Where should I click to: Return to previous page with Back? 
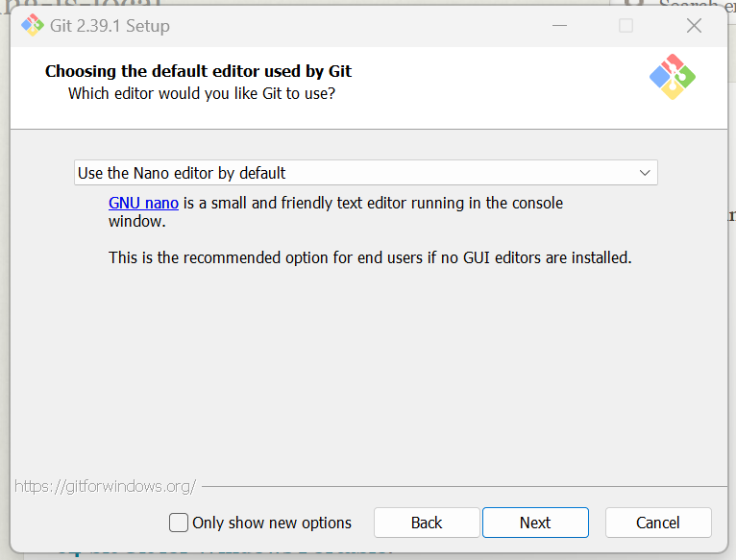427,523
